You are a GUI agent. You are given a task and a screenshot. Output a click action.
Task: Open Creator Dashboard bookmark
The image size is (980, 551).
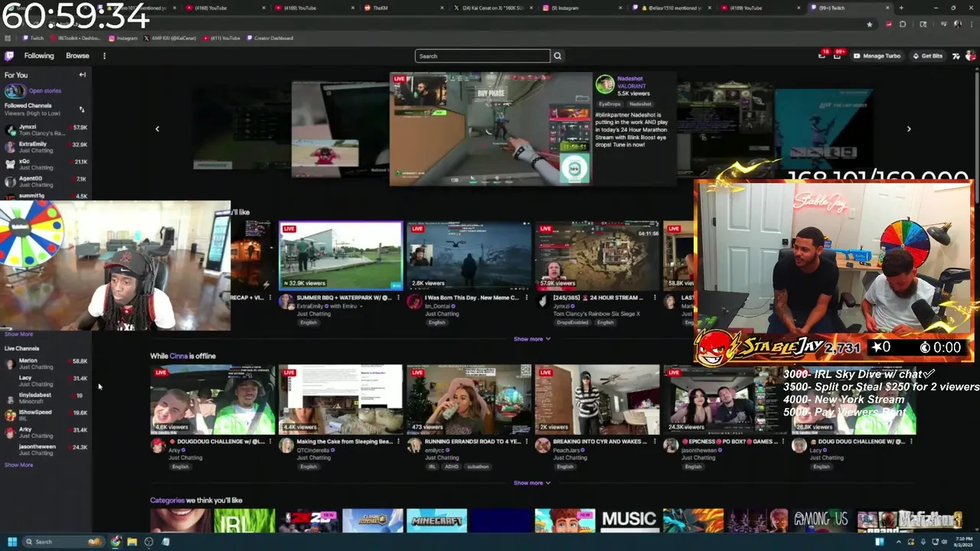(x=269, y=38)
